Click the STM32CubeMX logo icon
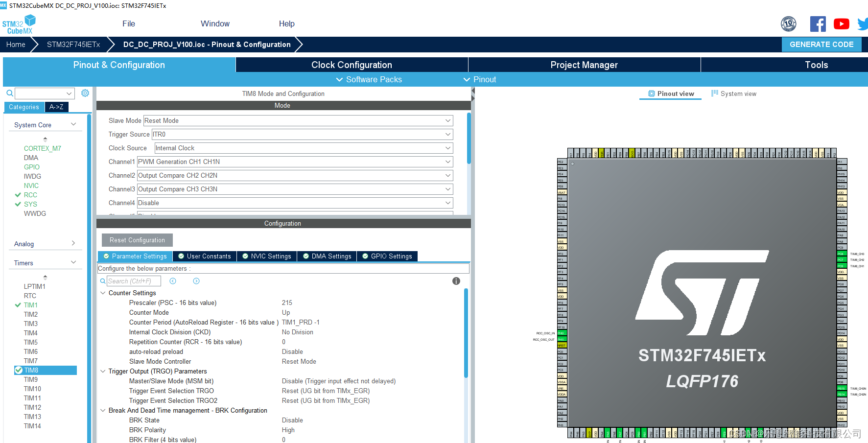This screenshot has height=443, width=868. 19,24
